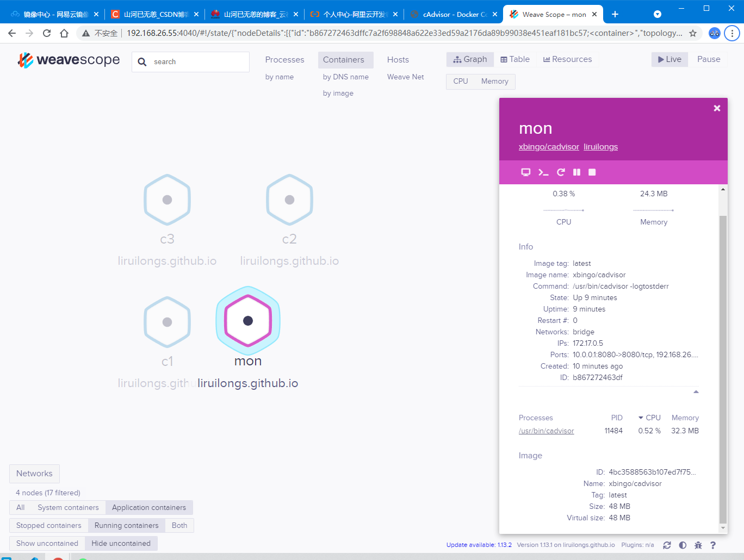
Task: Open the browser home page
Action: point(64,33)
